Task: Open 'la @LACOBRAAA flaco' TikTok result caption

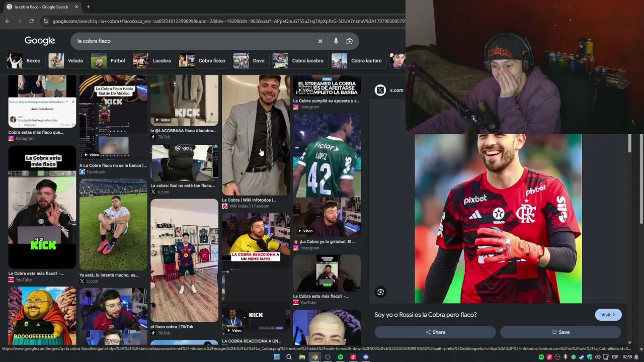Action: pyautogui.click(x=184, y=131)
